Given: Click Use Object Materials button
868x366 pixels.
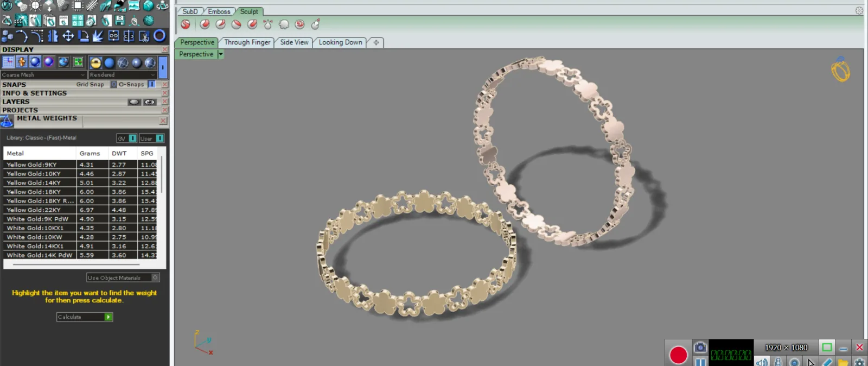Looking at the screenshot, I should [123, 278].
